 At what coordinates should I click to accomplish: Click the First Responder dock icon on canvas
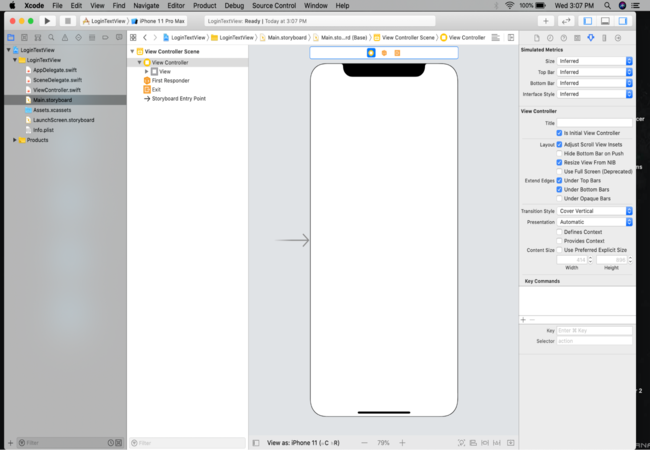coord(384,53)
